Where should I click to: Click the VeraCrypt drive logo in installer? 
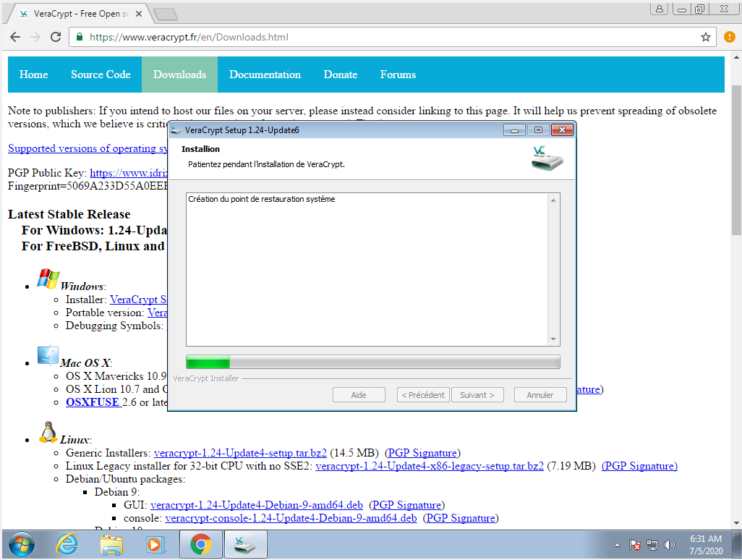(x=547, y=158)
